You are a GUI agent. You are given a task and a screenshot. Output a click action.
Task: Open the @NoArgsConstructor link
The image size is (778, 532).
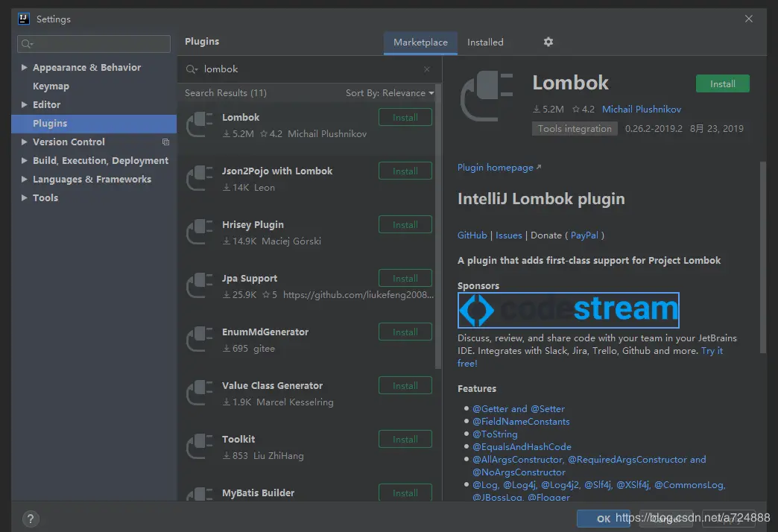pos(519,472)
